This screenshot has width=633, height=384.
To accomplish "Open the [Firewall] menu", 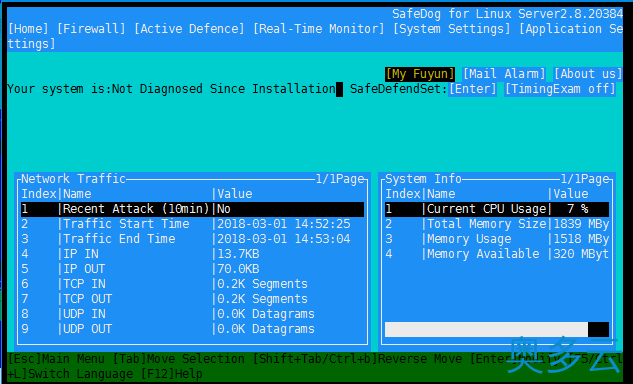I will tap(91, 29).
